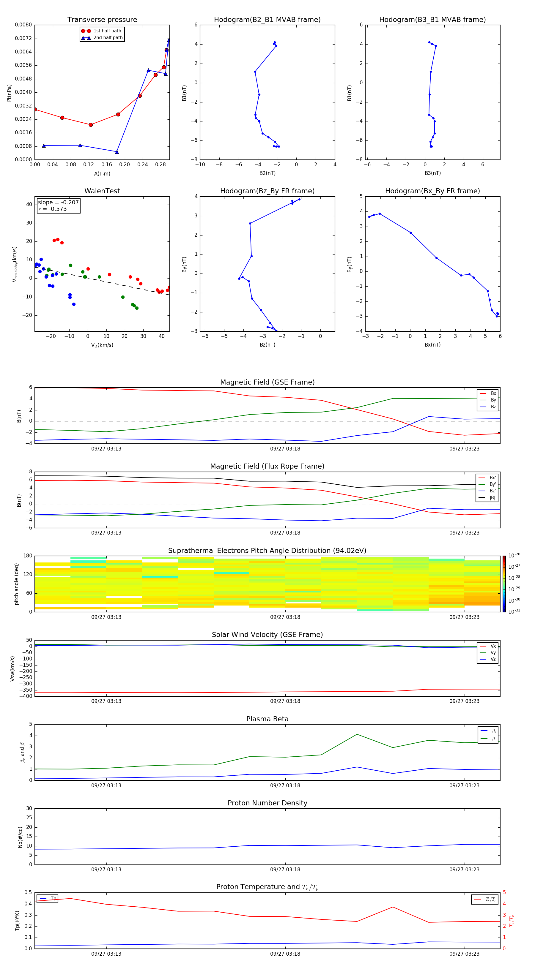Select "β" in the Plasma Beta legend
This screenshot has height=980, width=535.
(488, 739)
